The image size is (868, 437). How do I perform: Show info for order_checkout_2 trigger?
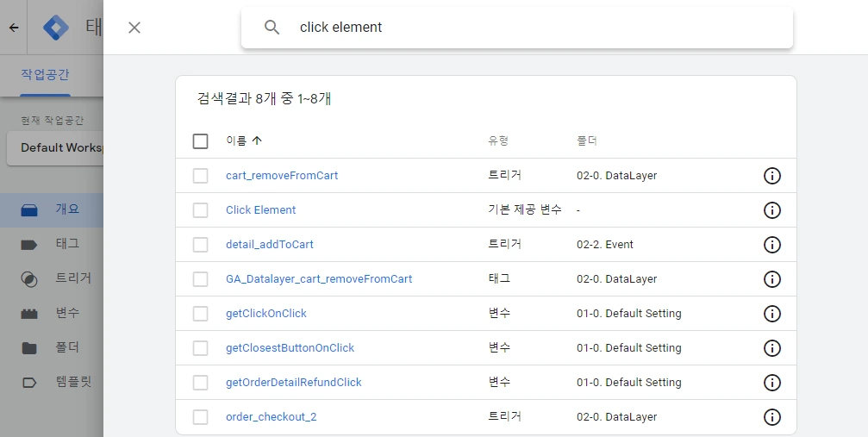click(x=772, y=417)
